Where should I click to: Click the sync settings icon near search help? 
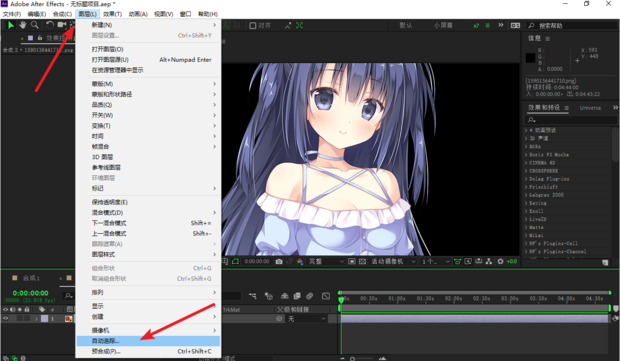[515, 25]
